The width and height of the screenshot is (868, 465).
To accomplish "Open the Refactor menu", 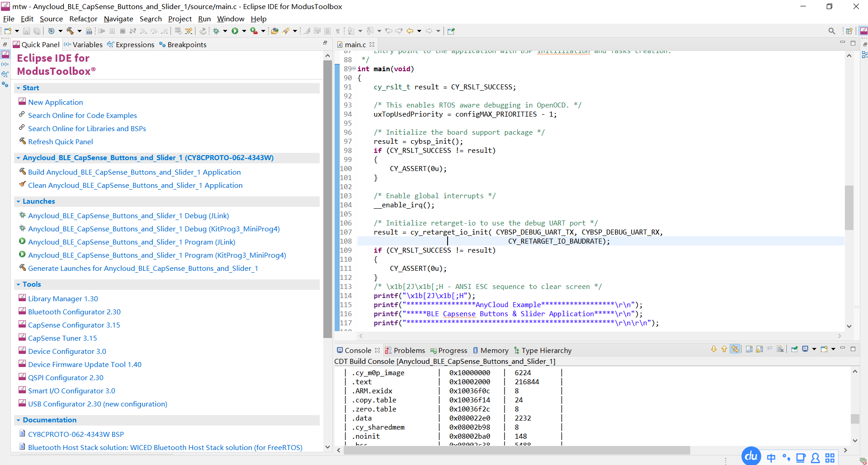I will point(83,19).
